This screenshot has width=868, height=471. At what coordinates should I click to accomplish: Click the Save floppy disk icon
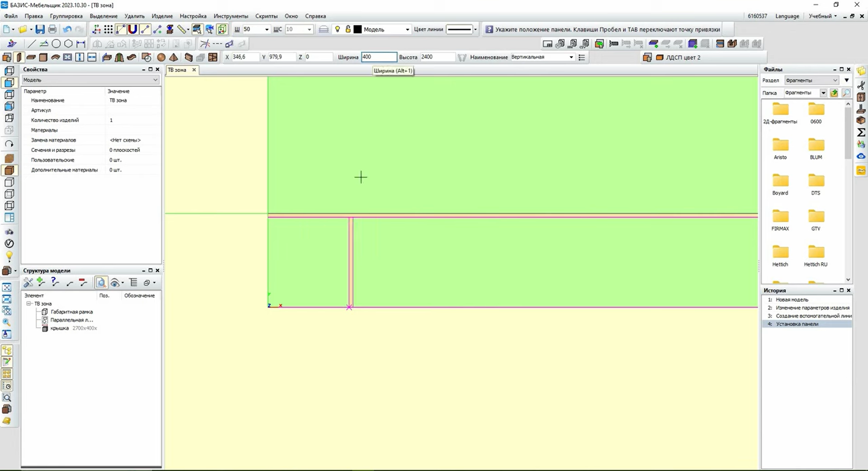40,29
